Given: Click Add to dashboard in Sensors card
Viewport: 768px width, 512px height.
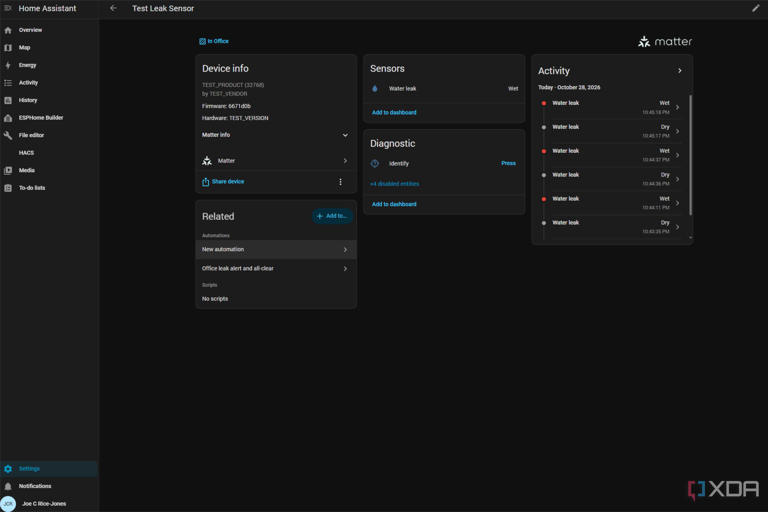Looking at the screenshot, I should point(394,113).
